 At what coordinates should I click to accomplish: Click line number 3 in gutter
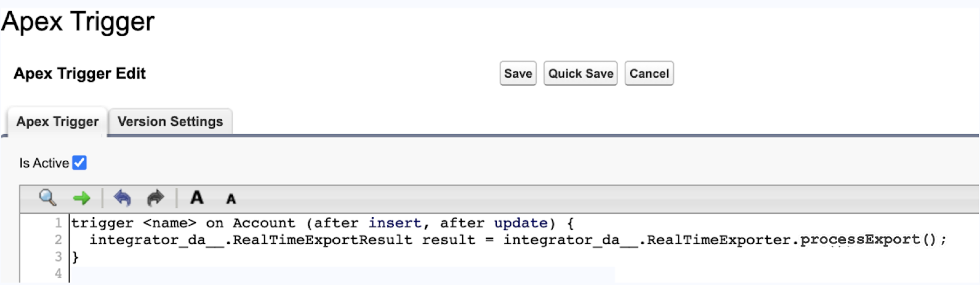[58, 256]
